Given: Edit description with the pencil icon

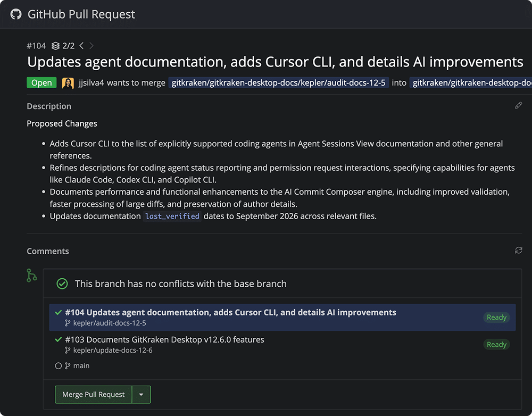Looking at the screenshot, I should click(518, 105).
